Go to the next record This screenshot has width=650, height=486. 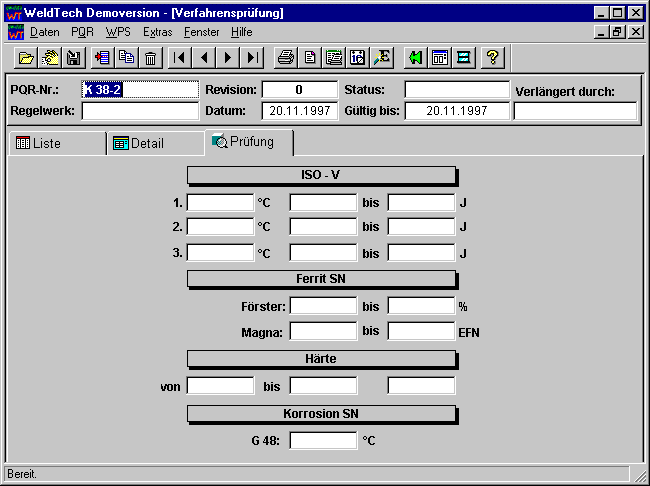click(229, 58)
